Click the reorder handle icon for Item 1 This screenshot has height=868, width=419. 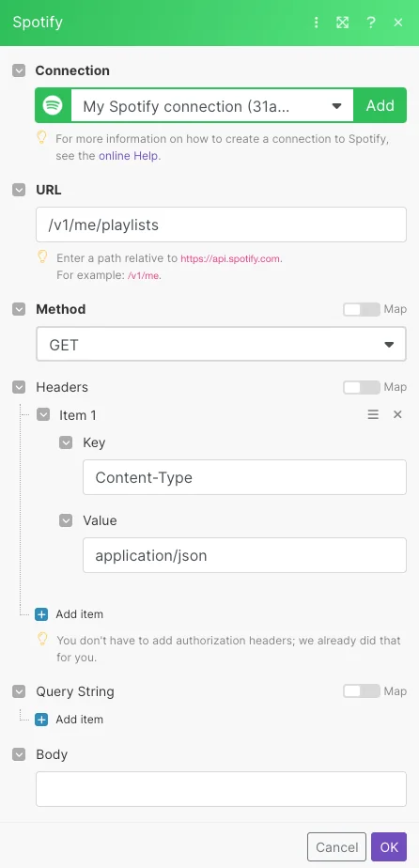click(x=373, y=414)
